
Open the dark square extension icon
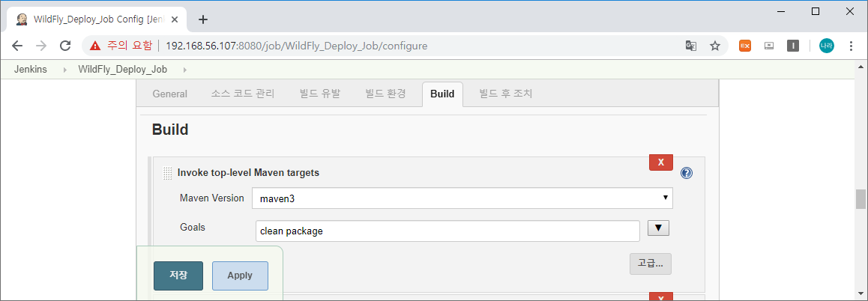(793, 46)
